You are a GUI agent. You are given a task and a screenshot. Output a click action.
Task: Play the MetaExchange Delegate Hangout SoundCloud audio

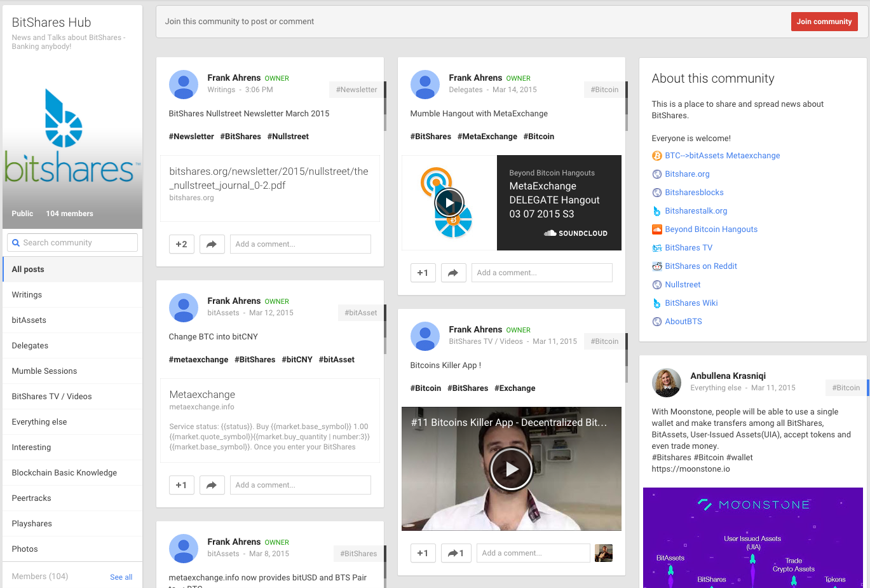click(449, 203)
